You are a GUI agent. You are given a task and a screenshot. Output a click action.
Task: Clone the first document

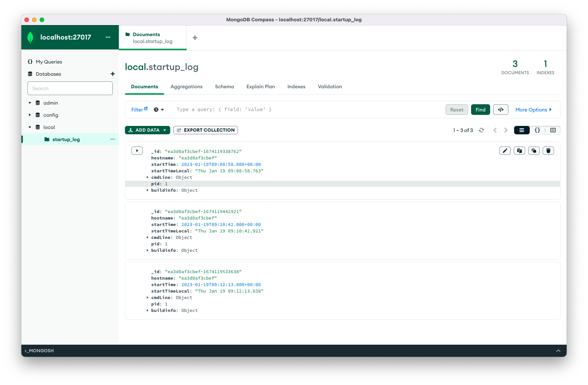[x=534, y=151]
